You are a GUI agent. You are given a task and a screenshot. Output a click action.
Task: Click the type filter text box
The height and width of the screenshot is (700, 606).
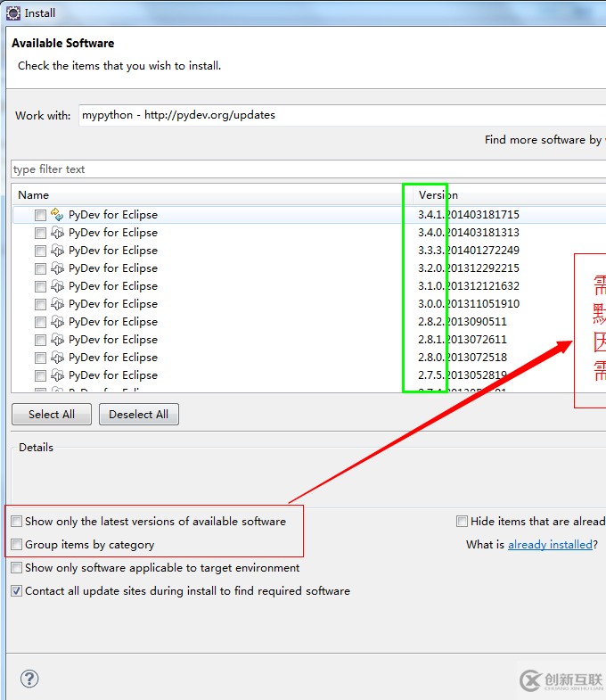[x=308, y=169]
